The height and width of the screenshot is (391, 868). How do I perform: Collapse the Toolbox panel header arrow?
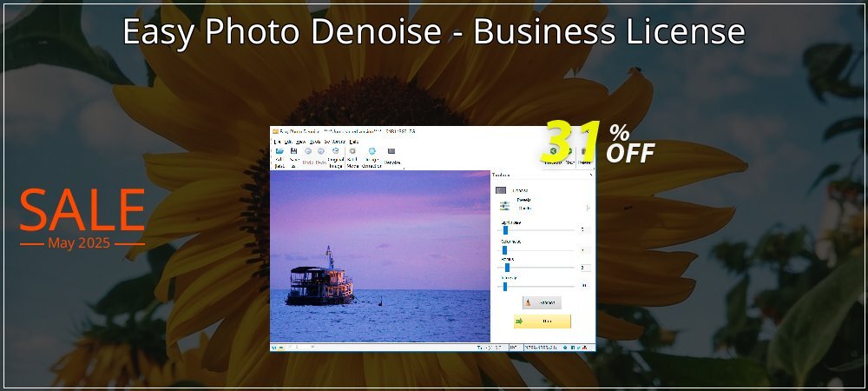click(590, 175)
